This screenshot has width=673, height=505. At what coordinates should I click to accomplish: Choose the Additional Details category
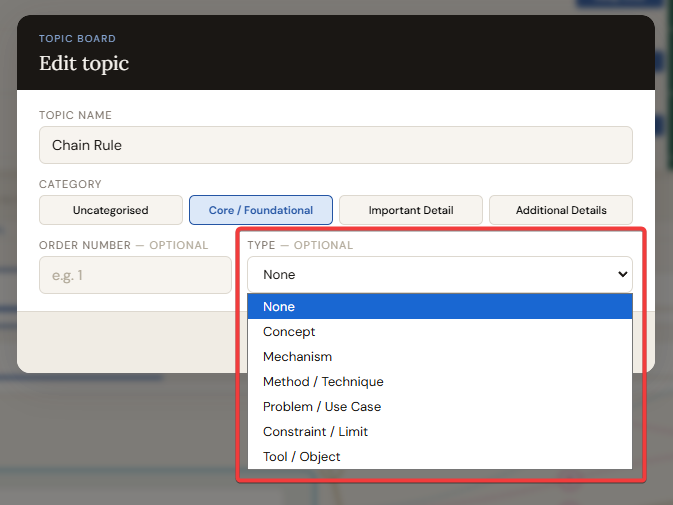coord(560,210)
